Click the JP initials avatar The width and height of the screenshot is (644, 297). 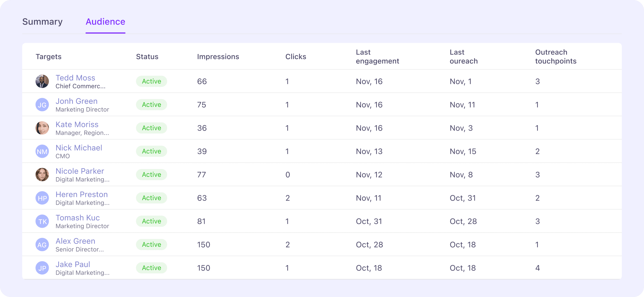pyautogui.click(x=42, y=268)
